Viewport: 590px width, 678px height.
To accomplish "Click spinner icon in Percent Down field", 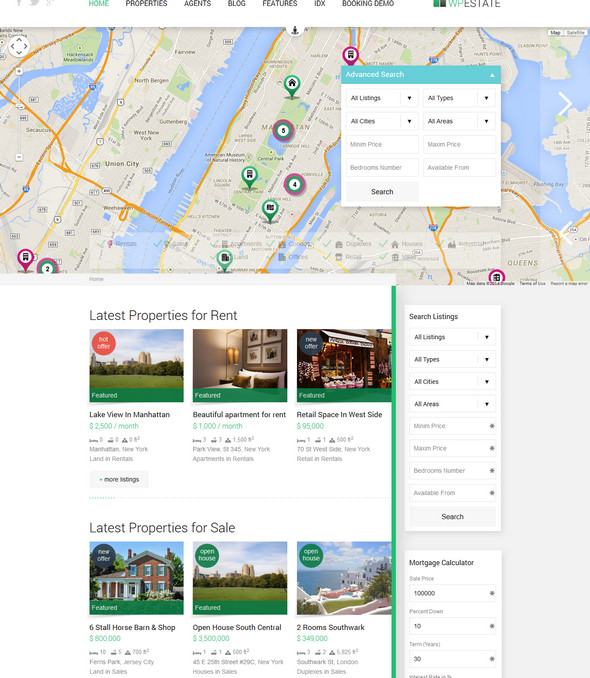I will point(492,626).
